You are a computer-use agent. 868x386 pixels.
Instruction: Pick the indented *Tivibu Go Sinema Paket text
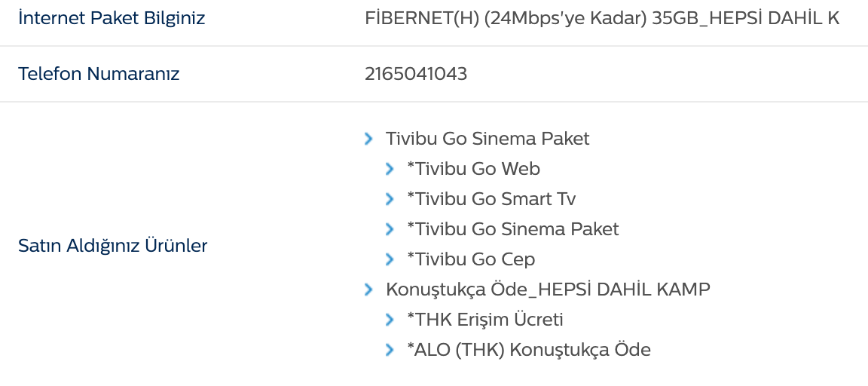pyautogui.click(x=512, y=229)
